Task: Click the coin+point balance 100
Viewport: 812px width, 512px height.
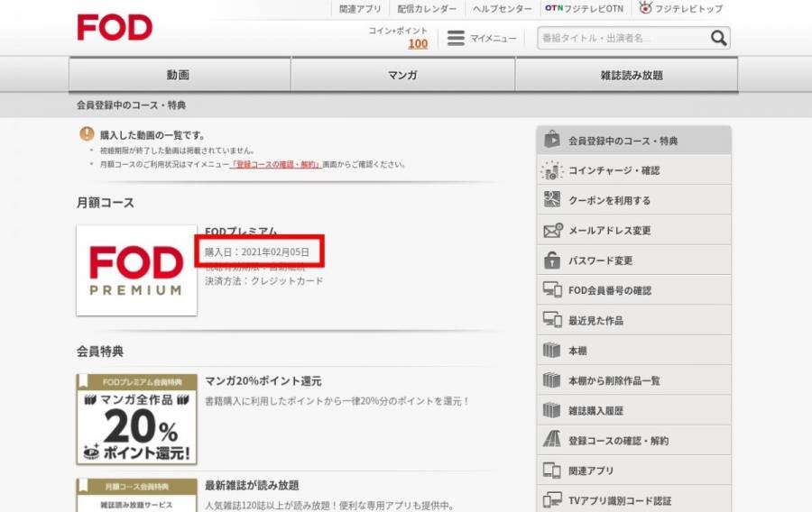Action: click(x=418, y=44)
